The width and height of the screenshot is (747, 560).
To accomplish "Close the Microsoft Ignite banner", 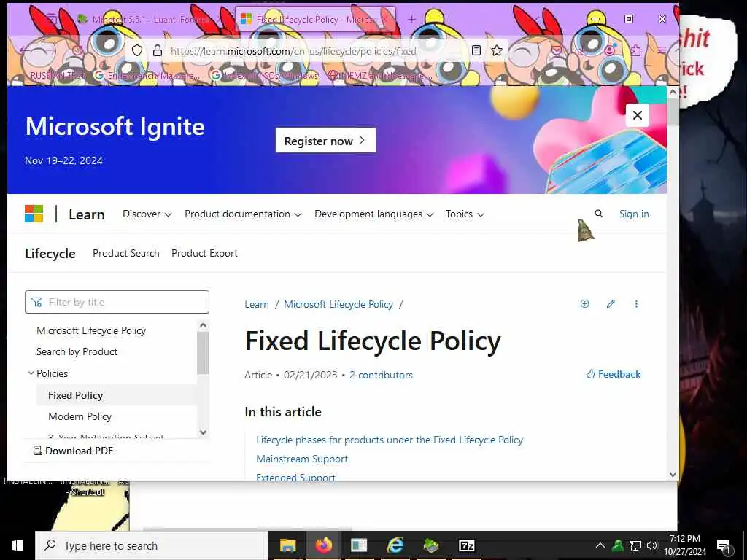I will (638, 115).
